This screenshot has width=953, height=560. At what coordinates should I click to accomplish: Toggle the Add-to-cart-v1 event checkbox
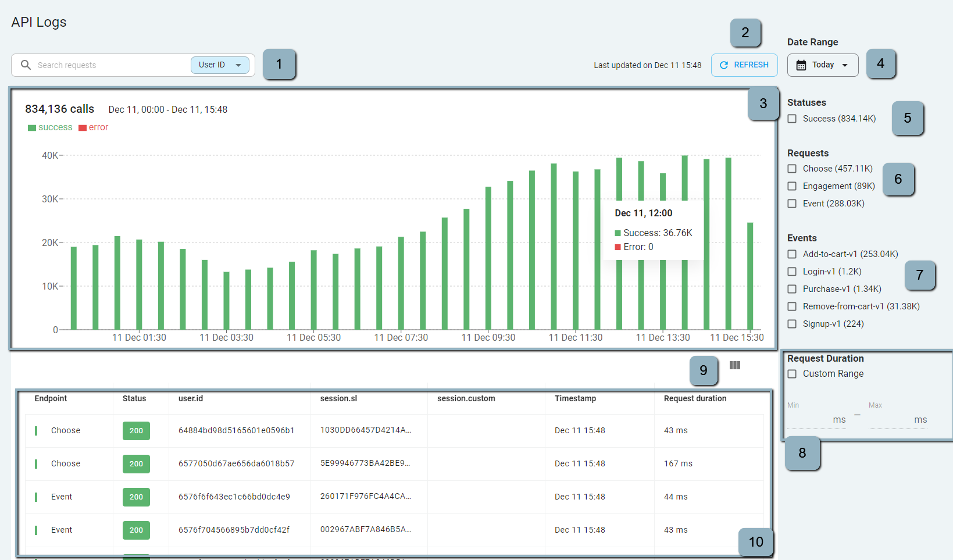(x=792, y=254)
